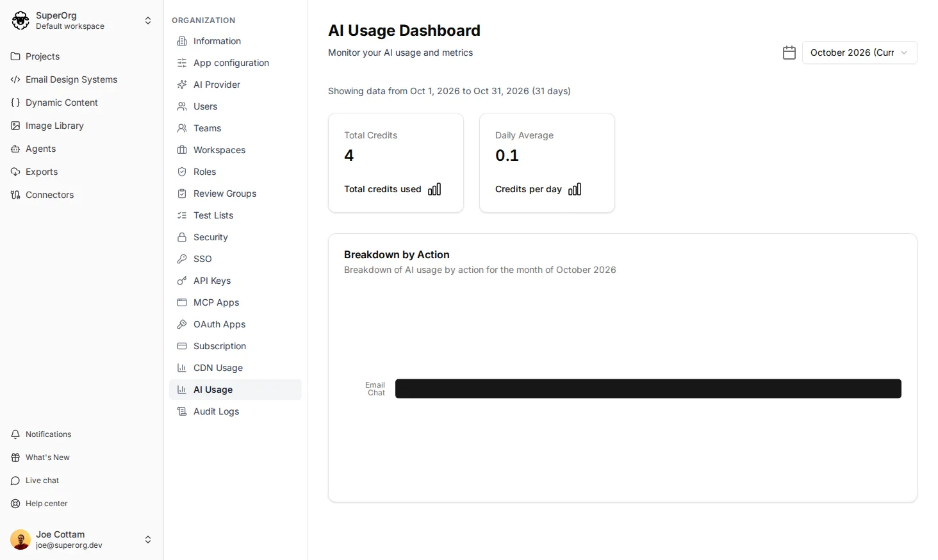Viewport: 938px width, 560px height.
Task: Click Joe Cottam's avatar picture
Action: (x=21, y=539)
